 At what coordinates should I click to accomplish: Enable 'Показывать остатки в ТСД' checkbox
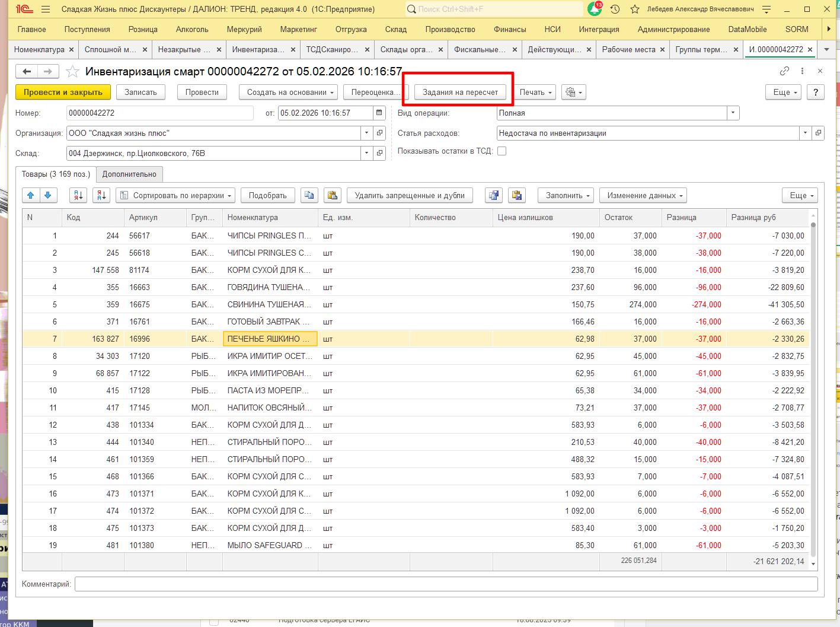(x=502, y=151)
